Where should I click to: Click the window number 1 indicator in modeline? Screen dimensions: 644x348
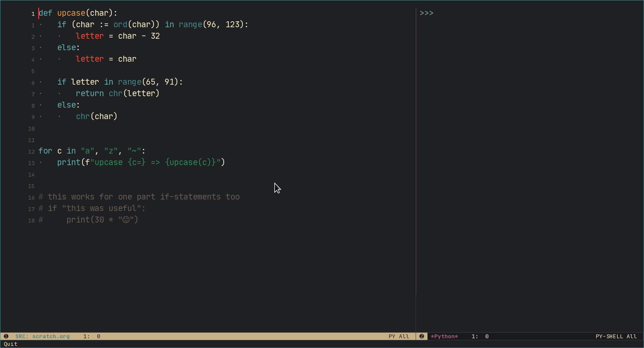point(6,336)
